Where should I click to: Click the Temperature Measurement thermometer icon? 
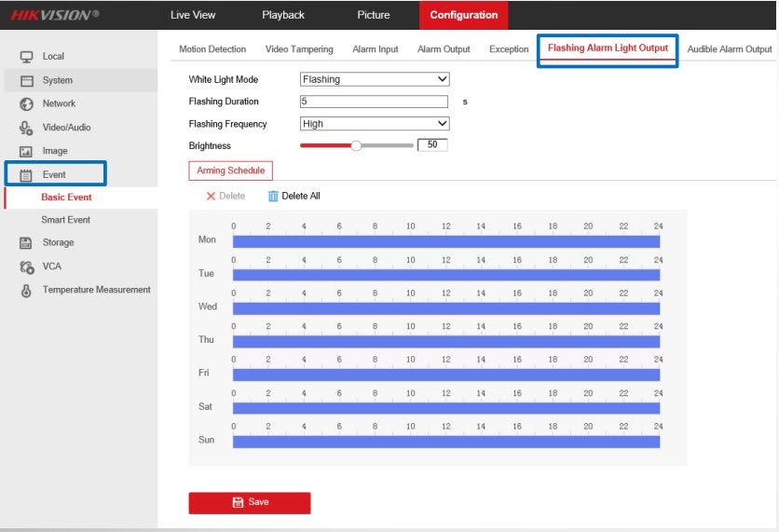click(26, 291)
